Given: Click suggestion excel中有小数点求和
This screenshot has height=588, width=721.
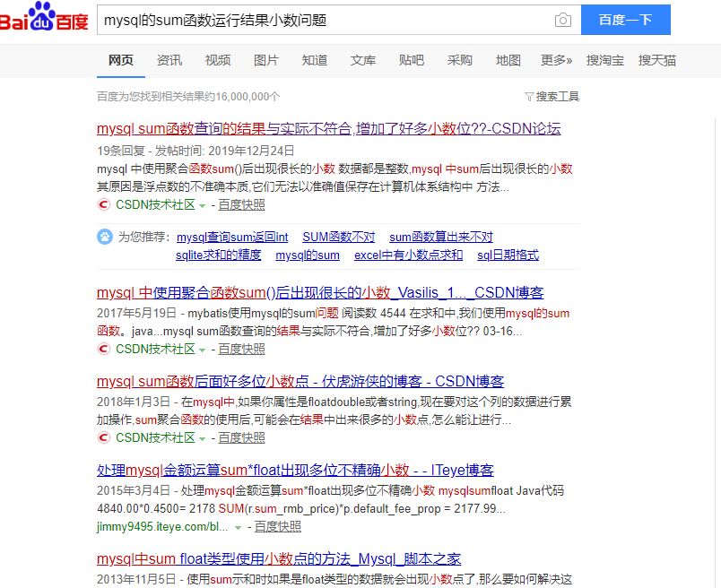Looking at the screenshot, I should coord(408,255).
